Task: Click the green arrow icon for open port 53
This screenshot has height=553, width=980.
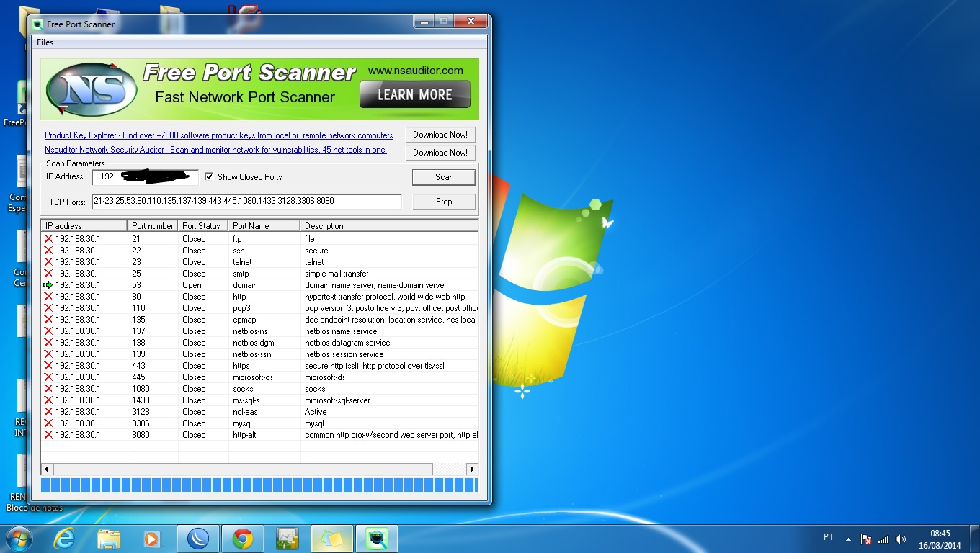Action: tap(48, 285)
